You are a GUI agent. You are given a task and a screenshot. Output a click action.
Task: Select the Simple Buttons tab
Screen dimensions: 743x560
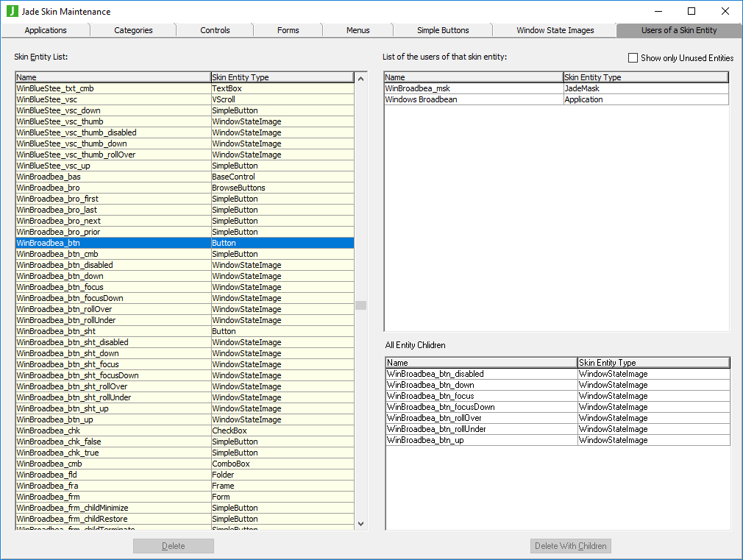pos(443,30)
